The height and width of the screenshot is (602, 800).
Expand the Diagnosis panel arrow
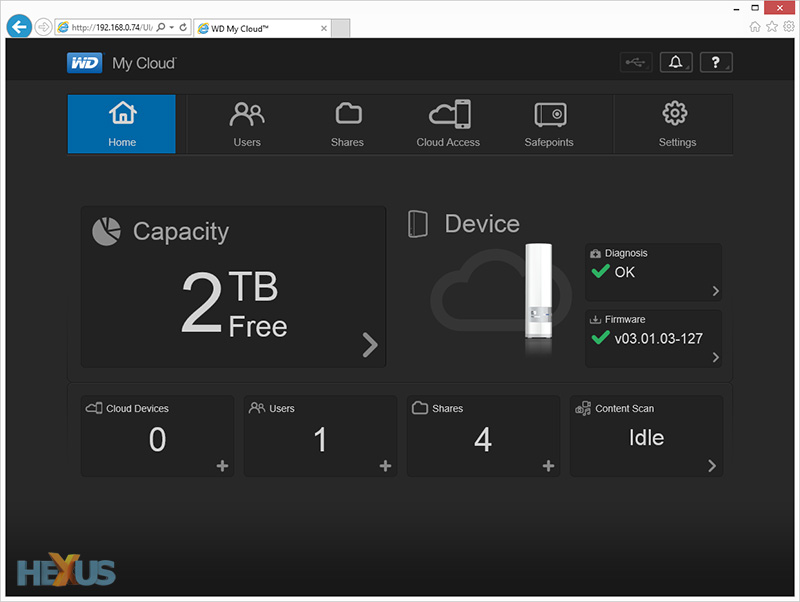click(714, 291)
